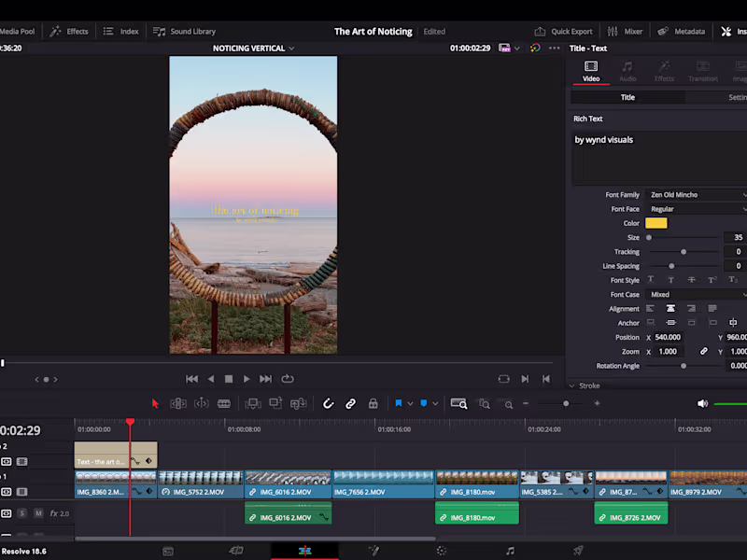Click the Play forward button

pos(247,379)
